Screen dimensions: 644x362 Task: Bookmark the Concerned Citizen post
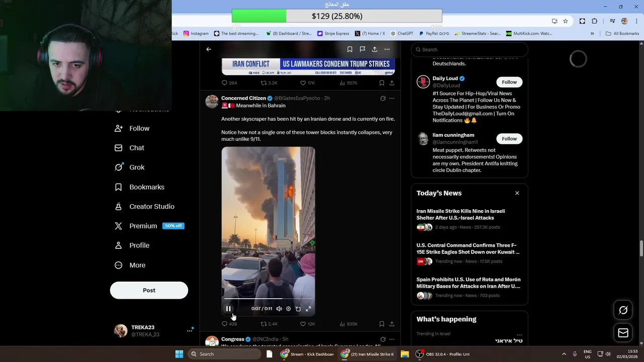(382, 324)
